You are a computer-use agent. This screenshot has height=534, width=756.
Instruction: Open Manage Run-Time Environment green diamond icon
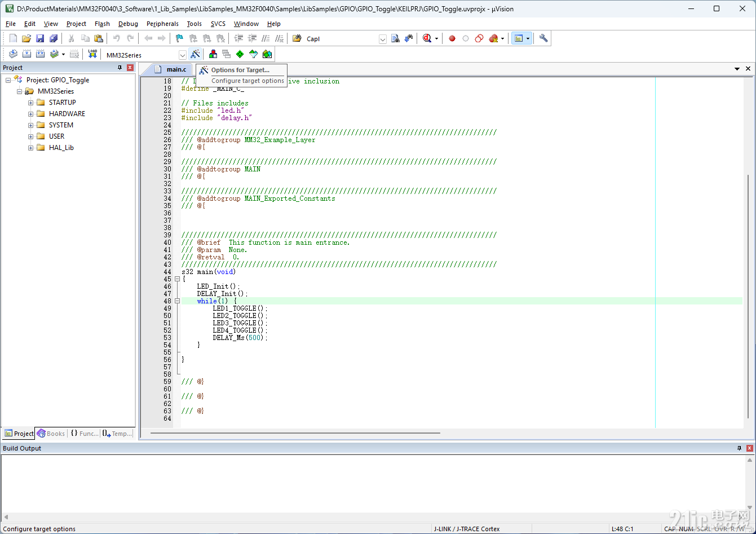click(x=240, y=54)
